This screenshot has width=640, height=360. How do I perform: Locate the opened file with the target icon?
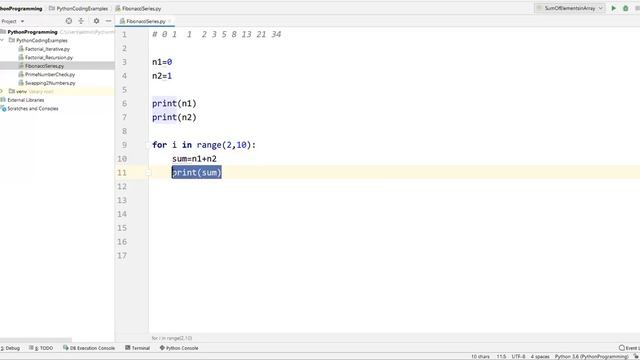69,21
